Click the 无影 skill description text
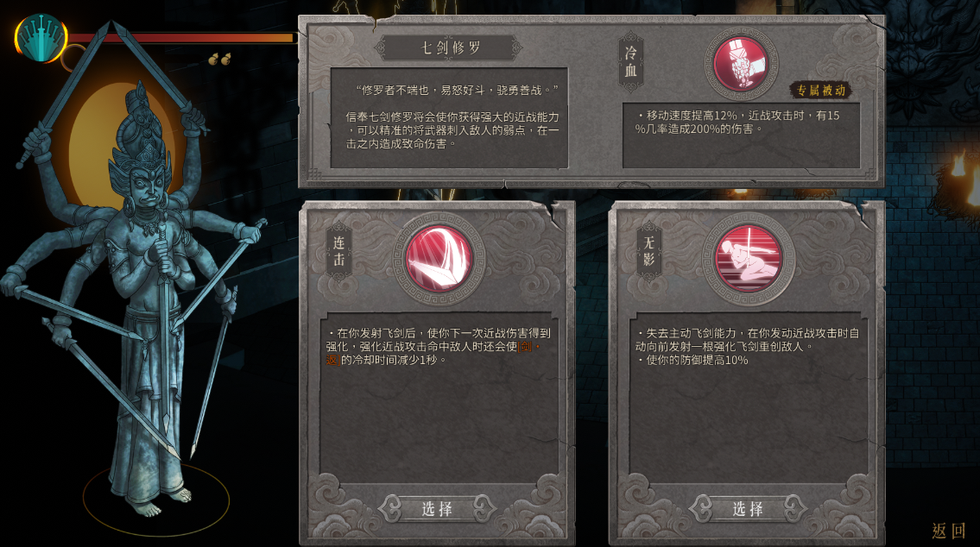Screen dimensions: 980x547 tap(747, 347)
